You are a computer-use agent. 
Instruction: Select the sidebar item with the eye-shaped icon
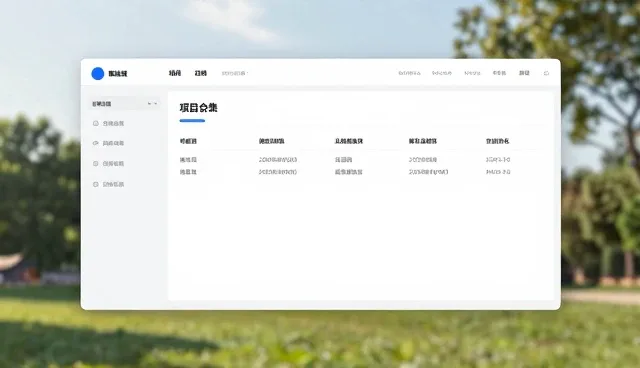[108, 143]
